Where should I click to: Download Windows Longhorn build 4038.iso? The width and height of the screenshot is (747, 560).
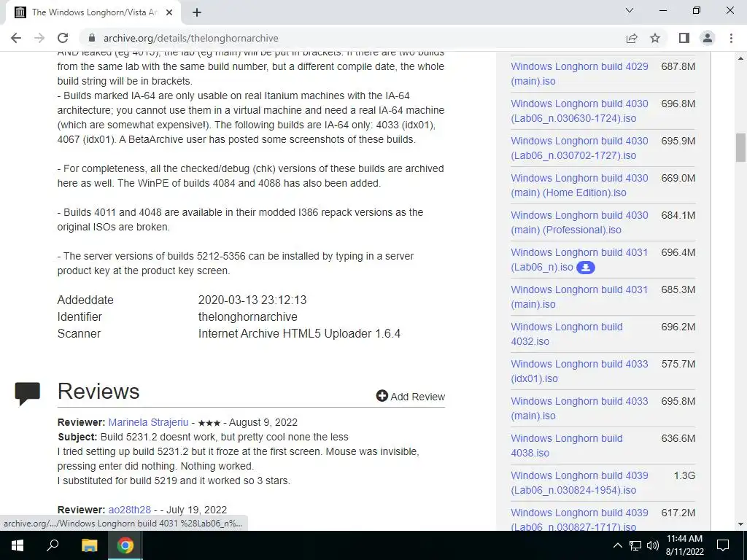click(x=567, y=446)
